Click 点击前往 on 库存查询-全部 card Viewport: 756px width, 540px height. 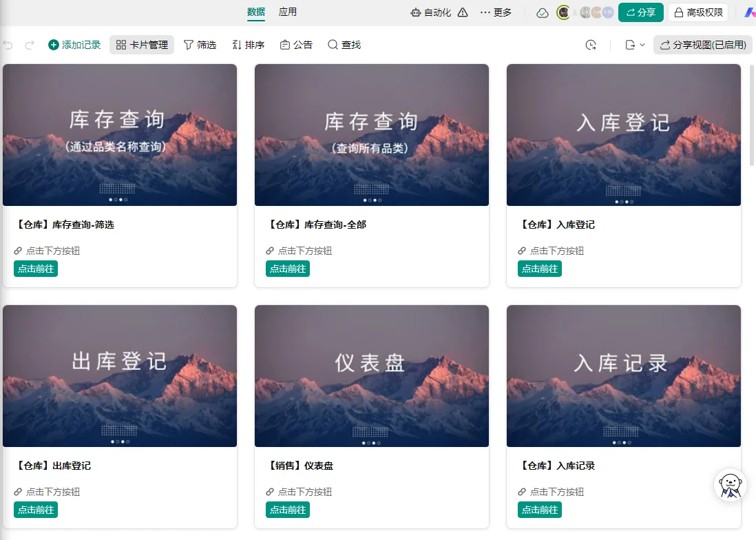(288, 269)
